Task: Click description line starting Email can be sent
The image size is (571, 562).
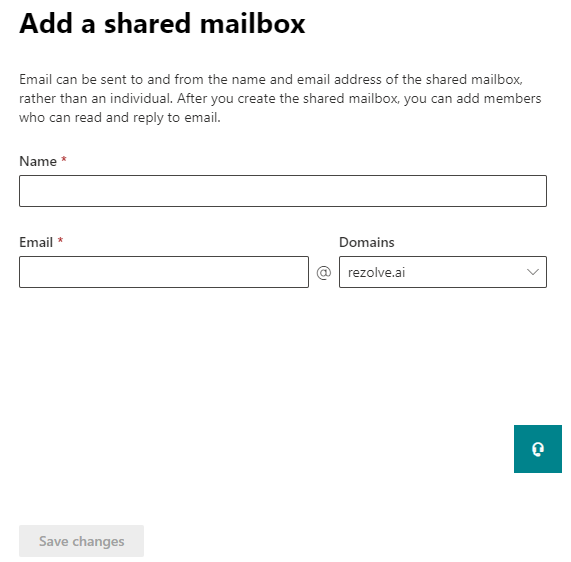Action: (271, 79)
